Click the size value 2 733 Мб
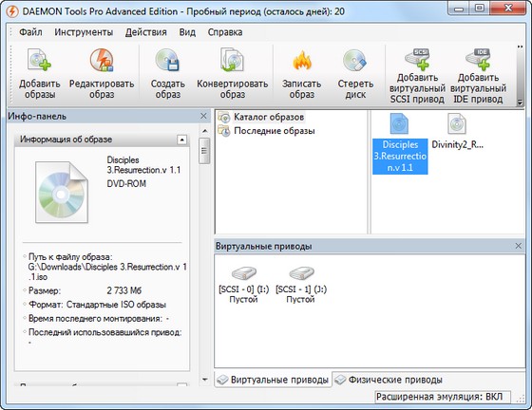 (123, 290)
